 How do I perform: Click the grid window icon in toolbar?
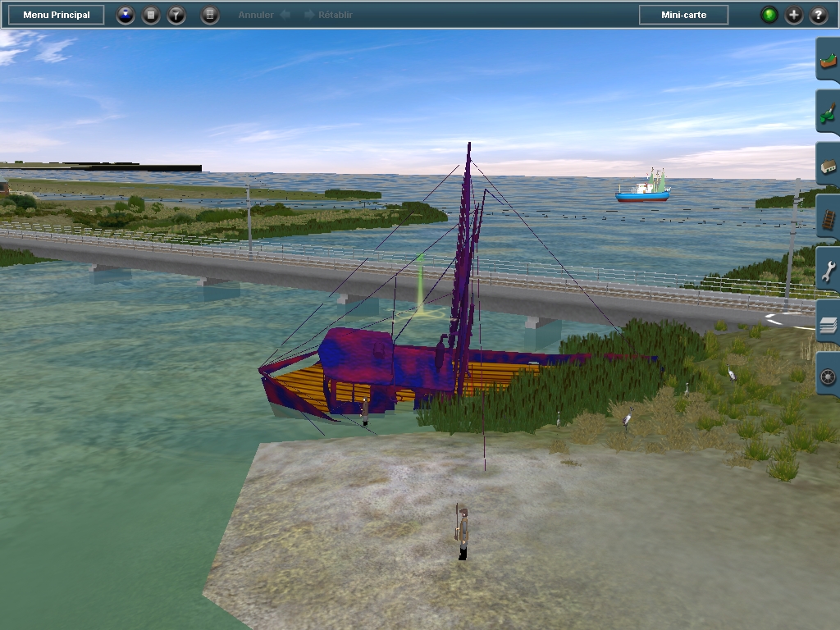click(x=210, y=15)
